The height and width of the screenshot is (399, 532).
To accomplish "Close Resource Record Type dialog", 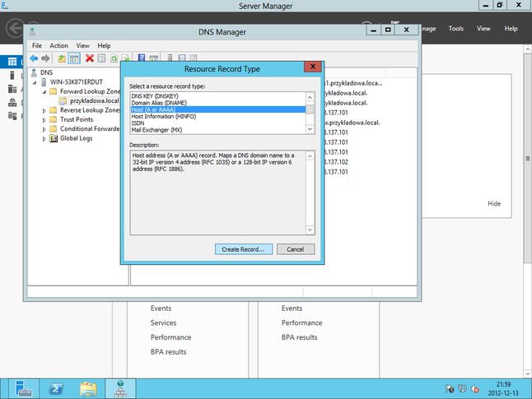I will point(312,67).
